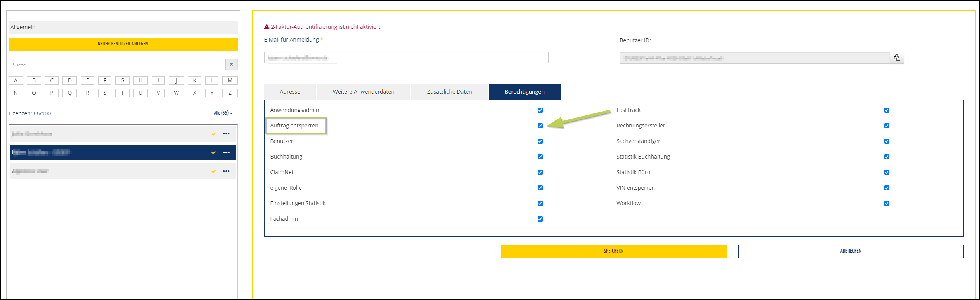980x300 pixels.
Task: Click the 2-factor warning triangle icon
Action: 267,27
